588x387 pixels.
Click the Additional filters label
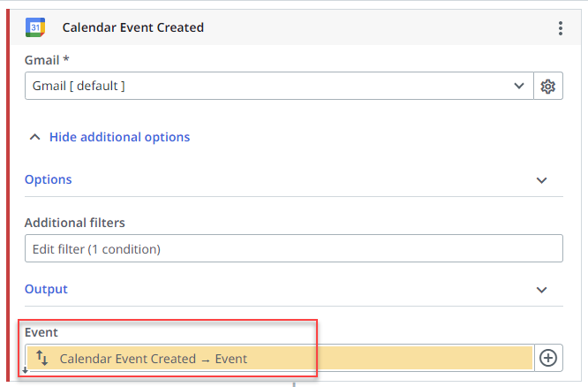coord(75,223)
